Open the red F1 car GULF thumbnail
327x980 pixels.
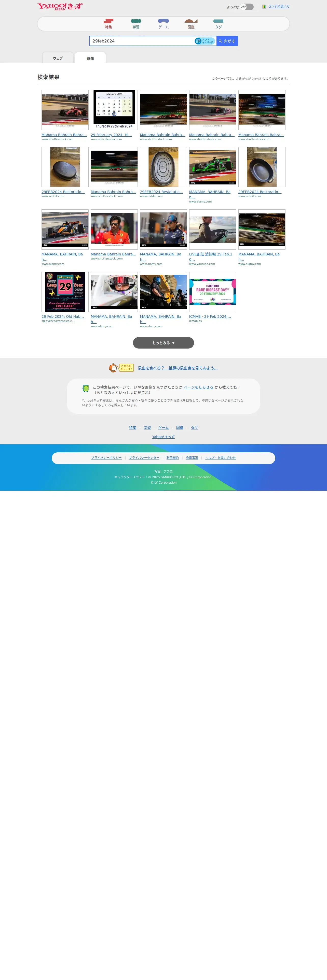point(65,110)
